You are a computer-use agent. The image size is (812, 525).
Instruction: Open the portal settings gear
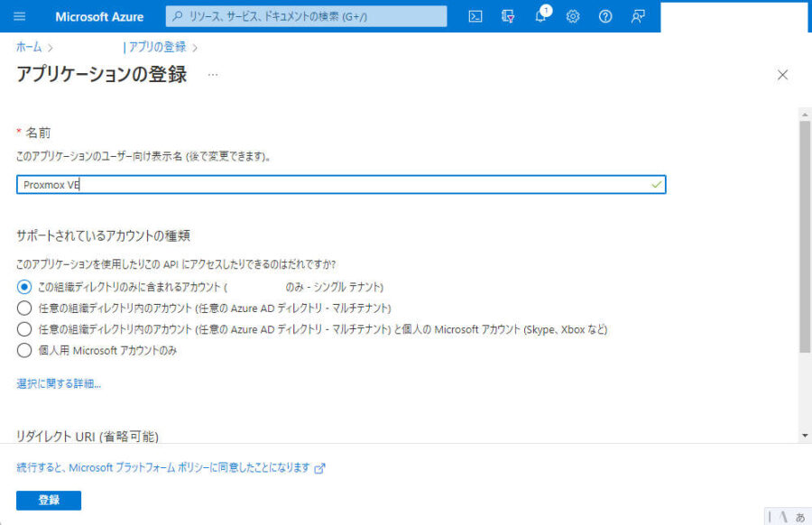tap(573, 16)
